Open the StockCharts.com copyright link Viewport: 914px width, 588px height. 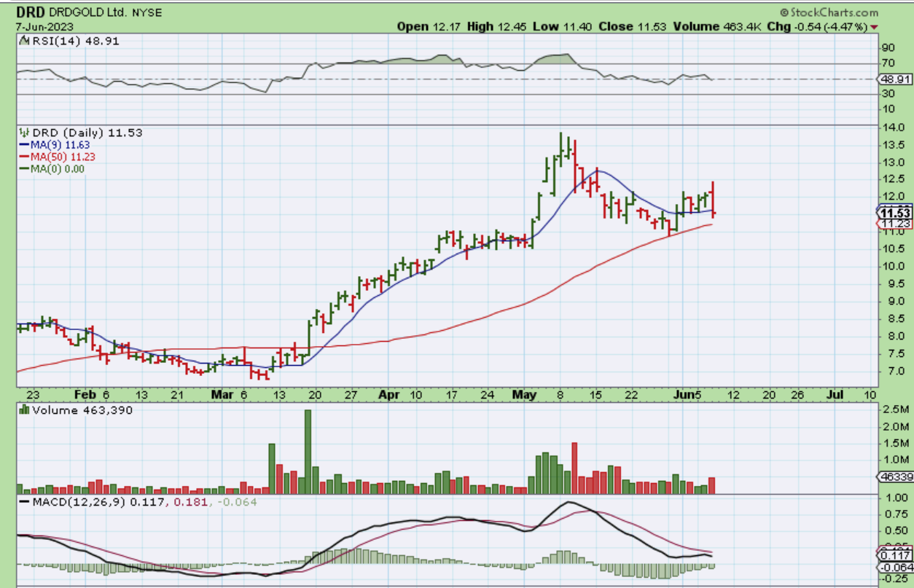point(829,12)
